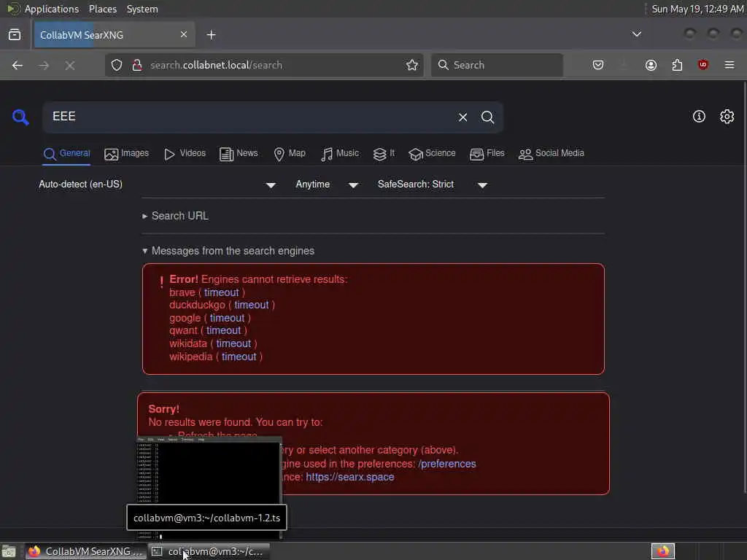Click the Firefox workspace switcher icon

tap(663, 551)
